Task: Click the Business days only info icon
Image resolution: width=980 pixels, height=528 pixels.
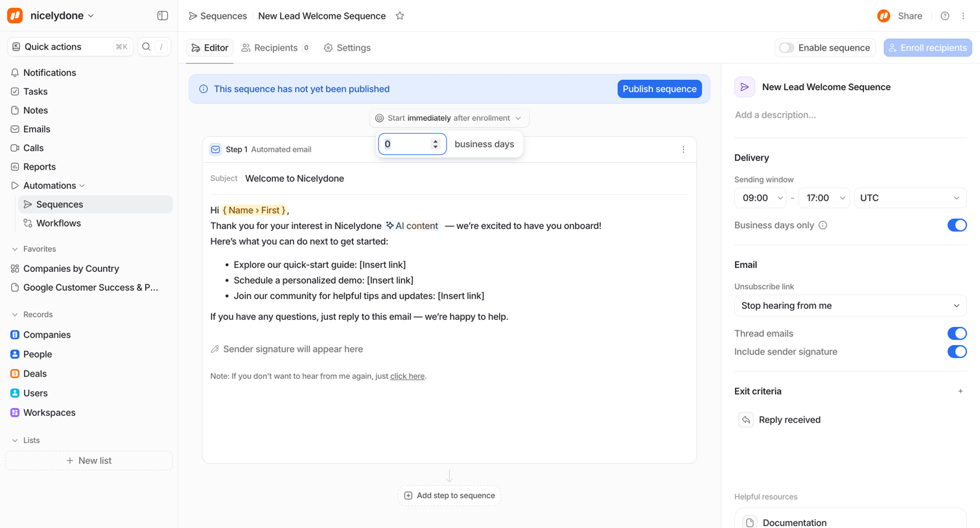Action: (823, 225)
